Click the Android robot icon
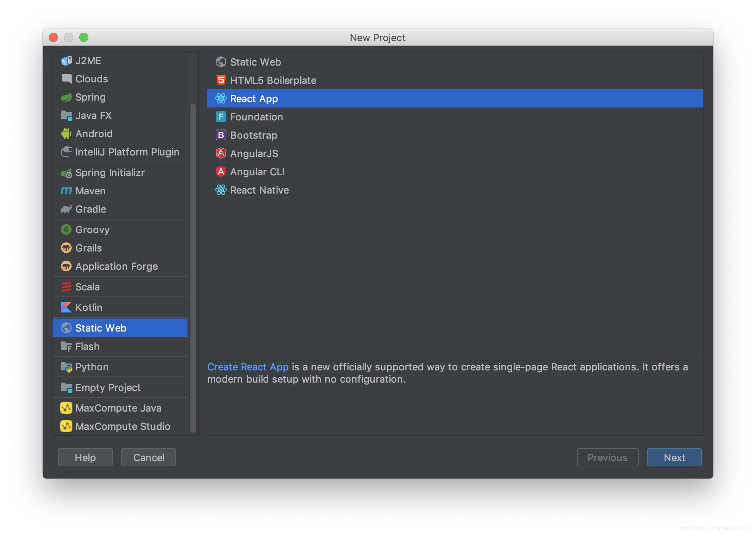Viewport: 756px width, 535px height. [66, 133]
